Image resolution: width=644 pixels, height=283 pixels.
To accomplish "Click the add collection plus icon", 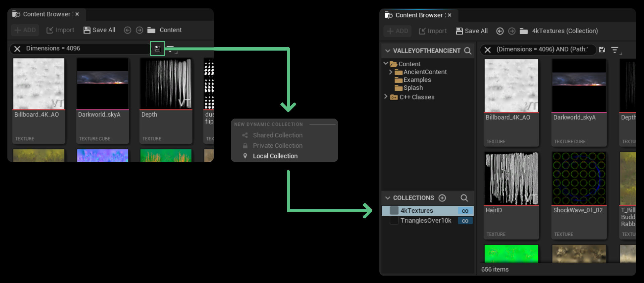I will click(442, 198).
